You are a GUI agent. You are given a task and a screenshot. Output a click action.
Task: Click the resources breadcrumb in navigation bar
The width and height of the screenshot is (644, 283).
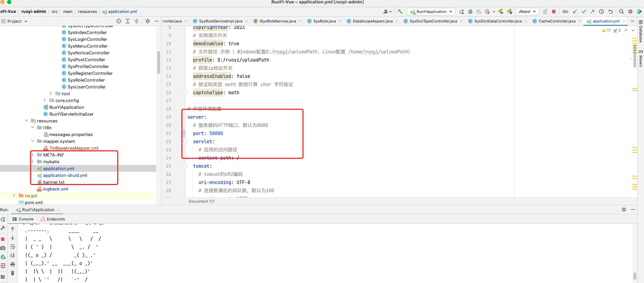coord(87,12)
